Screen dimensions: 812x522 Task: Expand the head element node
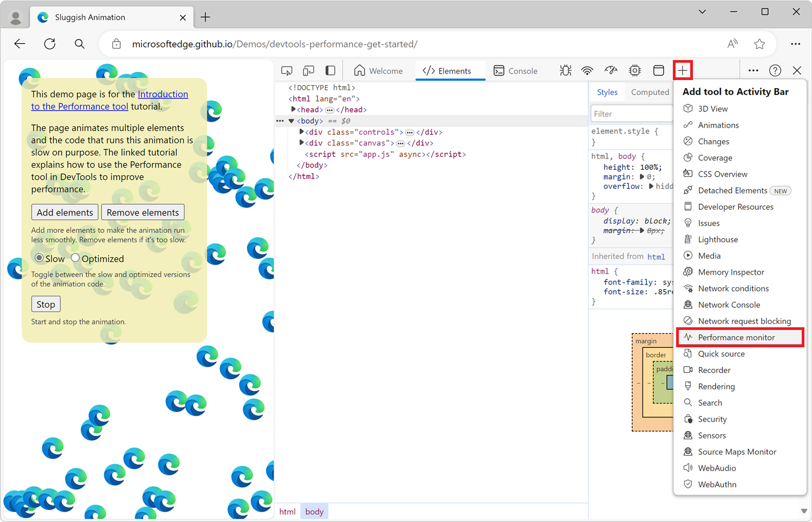[293, 109]
